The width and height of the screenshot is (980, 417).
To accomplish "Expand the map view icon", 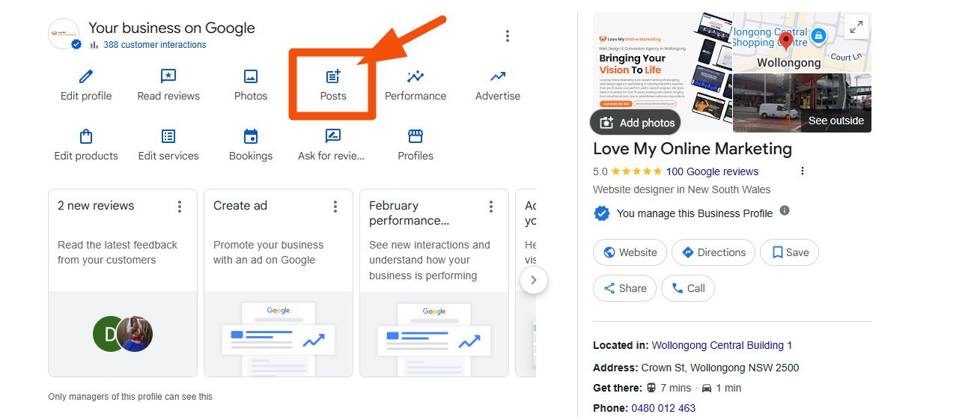I will [856, 28].
